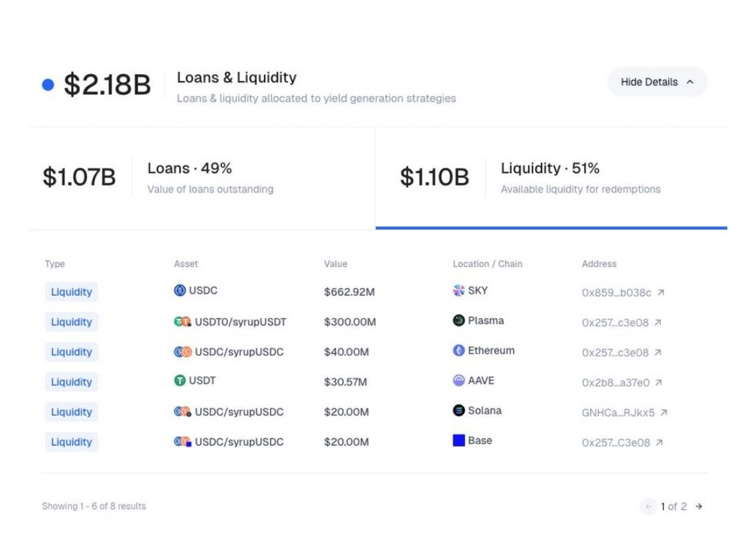This screenshot has width=756, height=536.
Task: Select the $40.00M value
Action: point(346,352)
